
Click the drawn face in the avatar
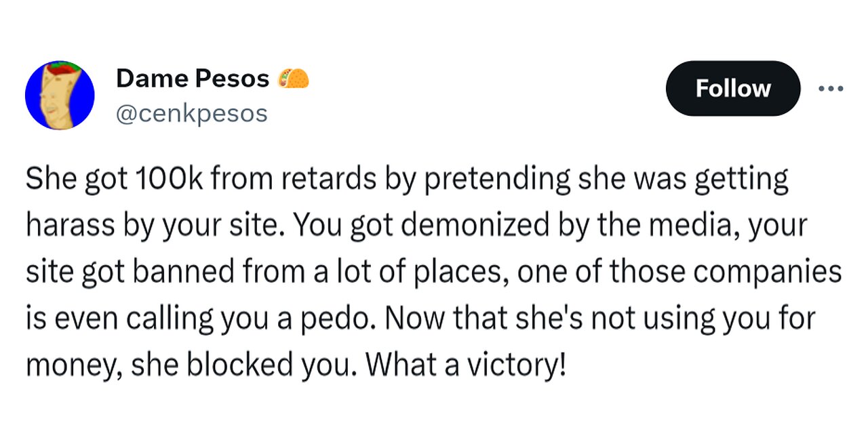click(53, 102)
